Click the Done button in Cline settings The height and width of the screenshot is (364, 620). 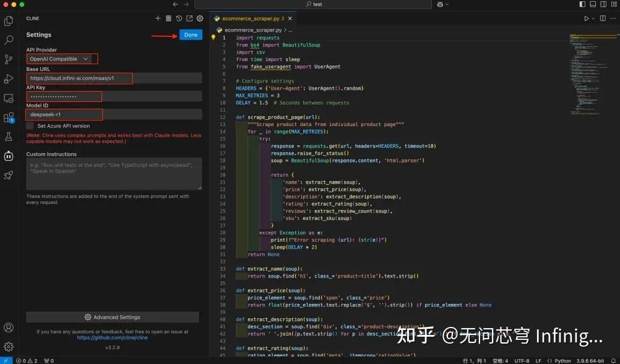191,35
